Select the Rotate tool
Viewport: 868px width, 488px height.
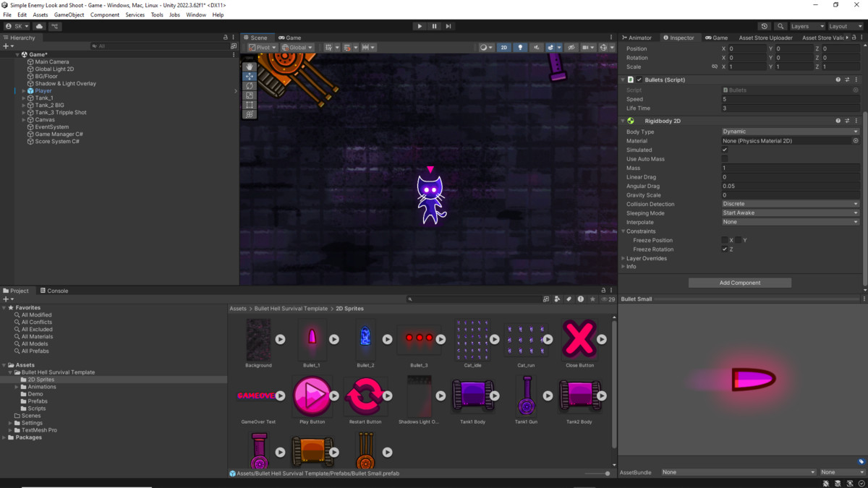pyautogui.click(x=249, y=85)
